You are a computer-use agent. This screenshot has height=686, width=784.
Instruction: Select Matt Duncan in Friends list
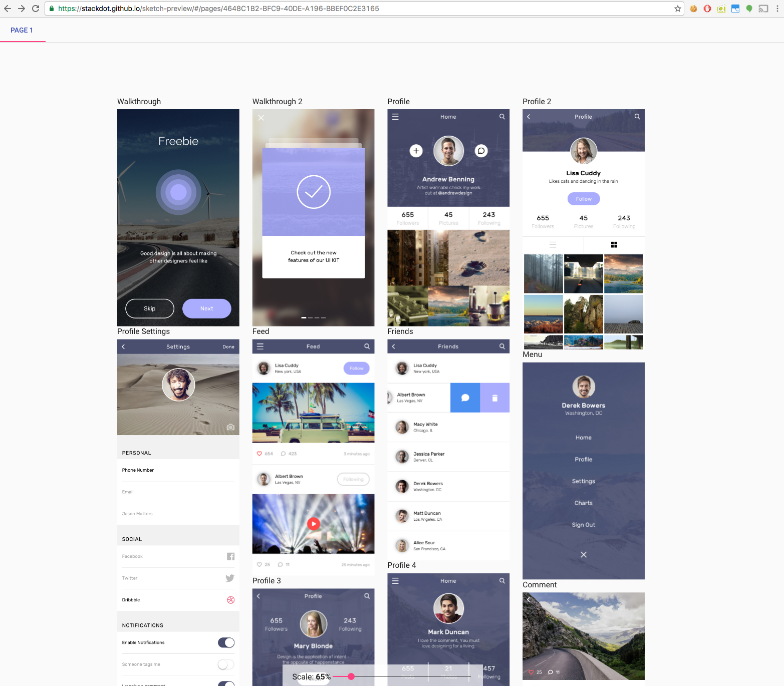(x=448, y=516)
